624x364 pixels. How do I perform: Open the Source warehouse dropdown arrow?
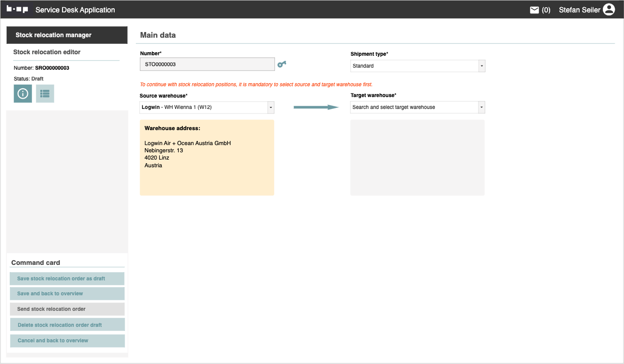pos(270,107)
